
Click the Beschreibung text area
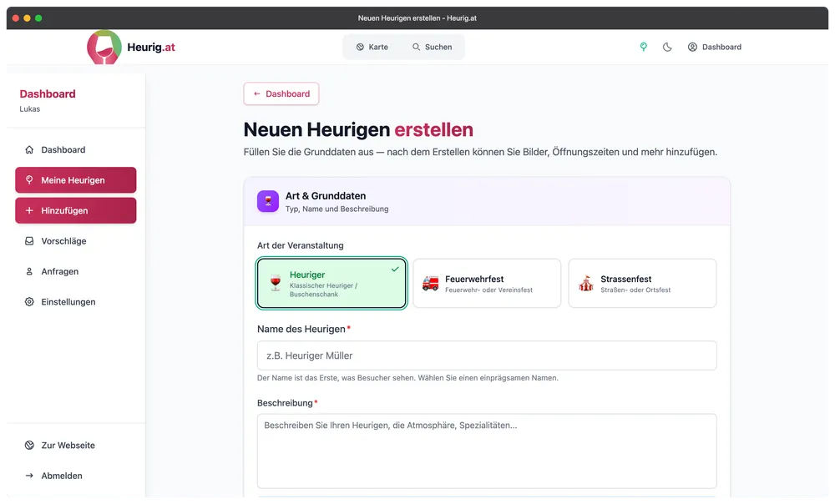pos(487,451)
